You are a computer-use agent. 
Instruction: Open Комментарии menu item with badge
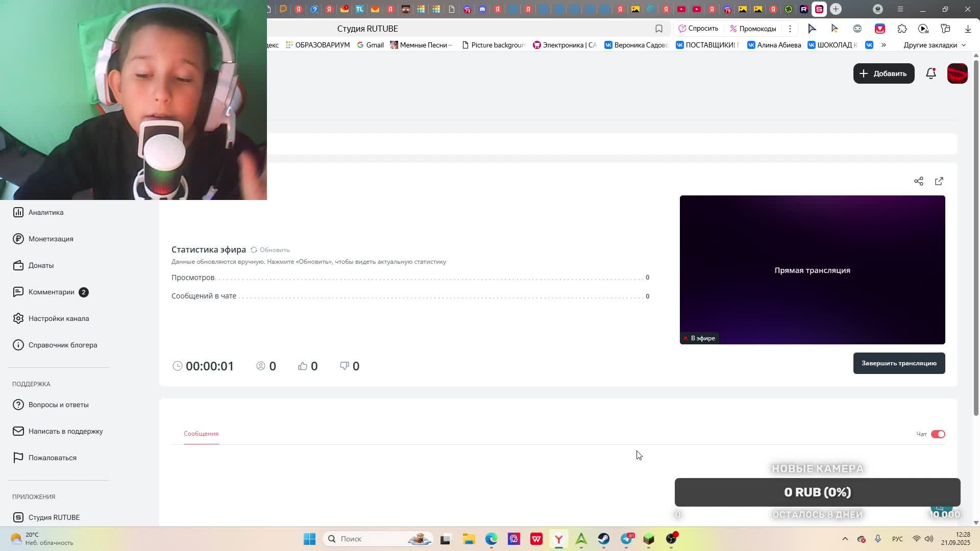click(51, 292)
